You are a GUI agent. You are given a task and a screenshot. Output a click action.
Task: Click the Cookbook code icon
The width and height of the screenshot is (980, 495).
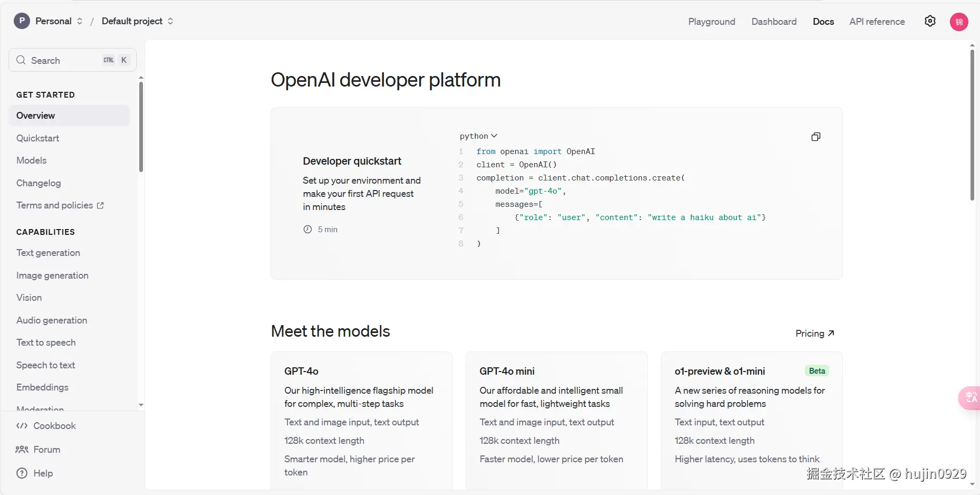22,426
